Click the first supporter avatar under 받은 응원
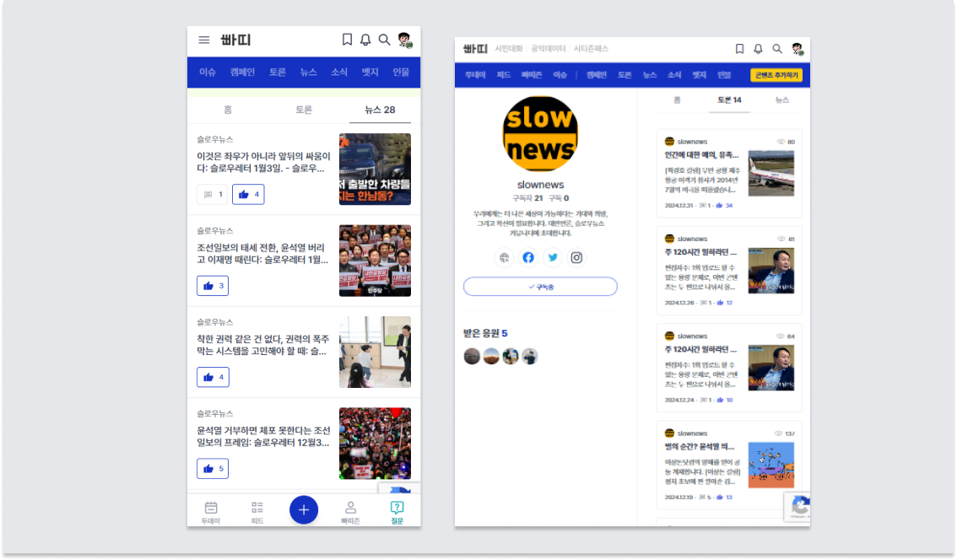957x560 pixels. click(x=472, y=356)
